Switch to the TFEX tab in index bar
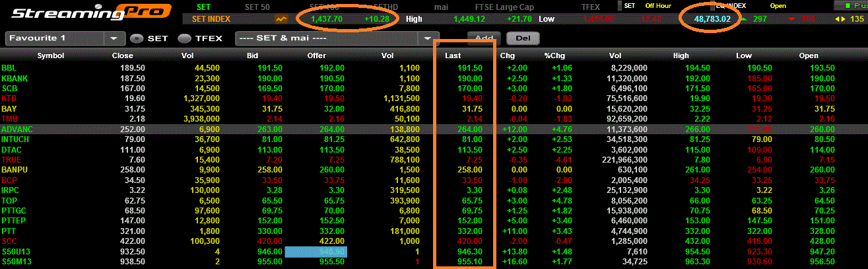868x269 pixels. point(590,7)
